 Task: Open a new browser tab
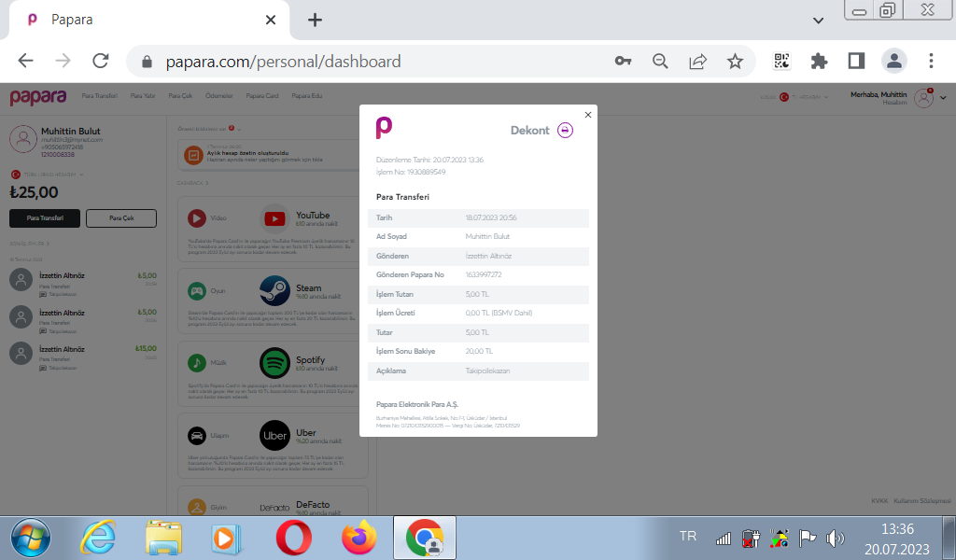(x=315, y=21)
